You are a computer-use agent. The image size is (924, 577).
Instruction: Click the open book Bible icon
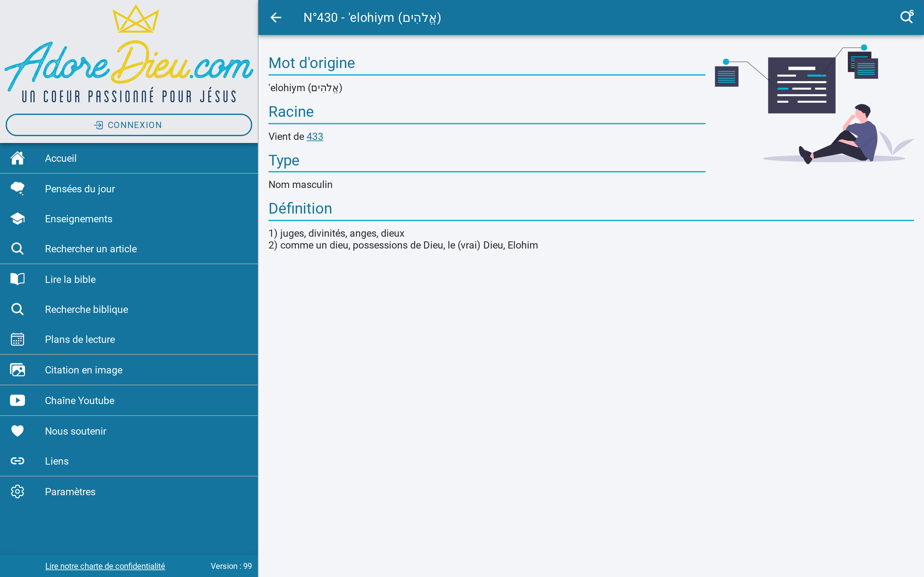(x=17, y=279)
